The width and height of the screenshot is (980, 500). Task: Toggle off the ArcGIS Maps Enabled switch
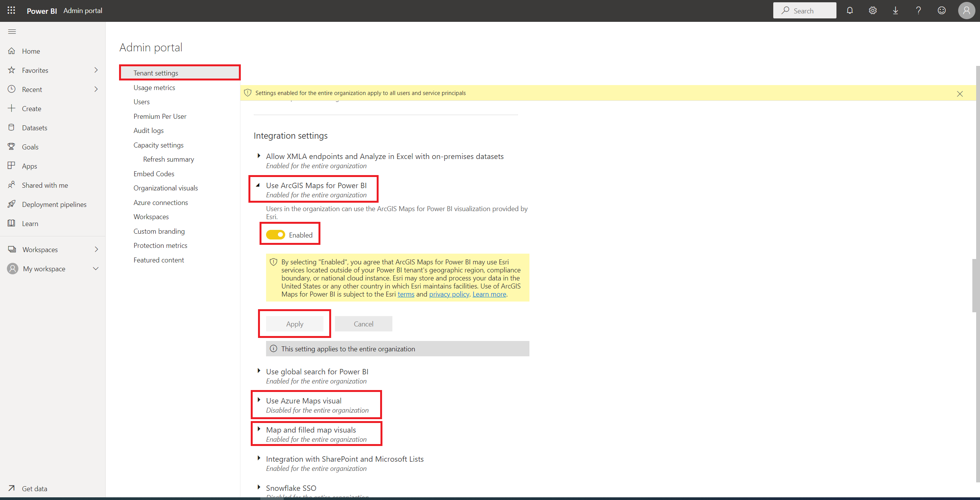click(276, 234)
